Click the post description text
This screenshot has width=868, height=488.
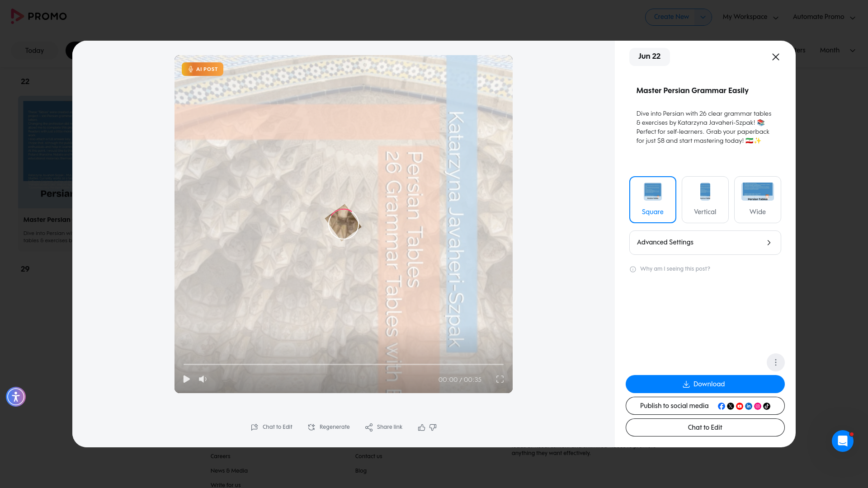703,127
